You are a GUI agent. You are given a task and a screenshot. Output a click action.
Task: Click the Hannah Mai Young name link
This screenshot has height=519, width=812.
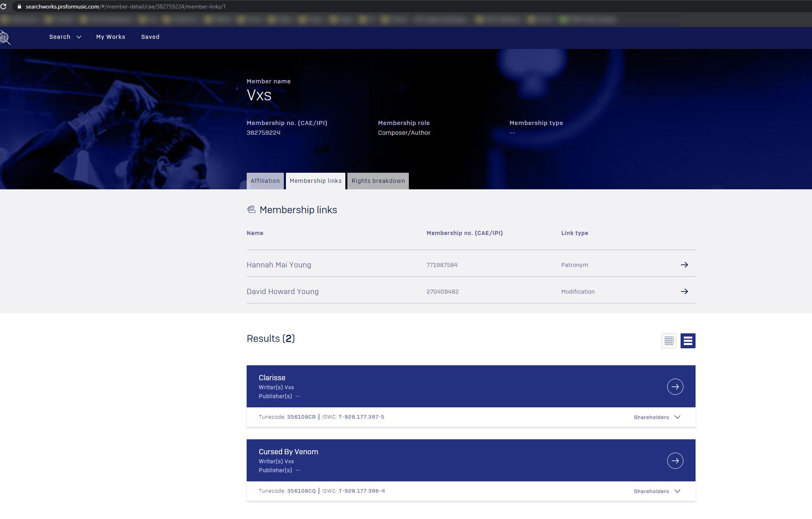coord(279,265)
